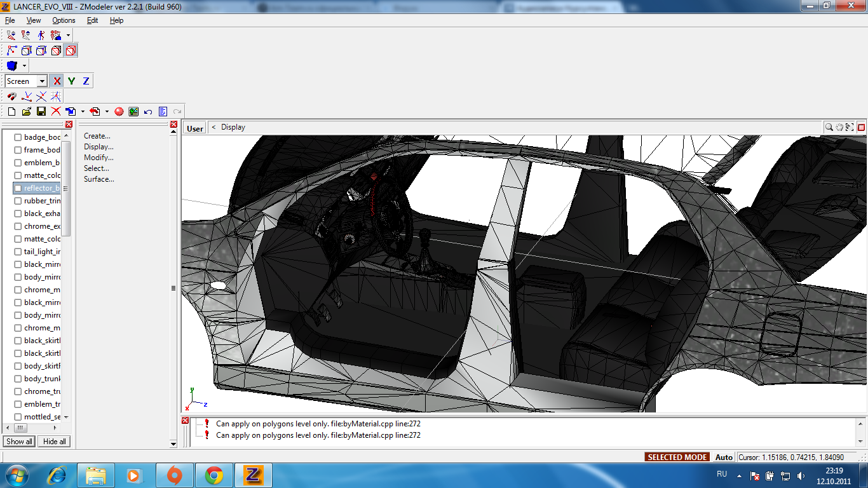868x488 pixels.
Task: Toggle the Z axis lock
Action: click(x=86, y=81)
